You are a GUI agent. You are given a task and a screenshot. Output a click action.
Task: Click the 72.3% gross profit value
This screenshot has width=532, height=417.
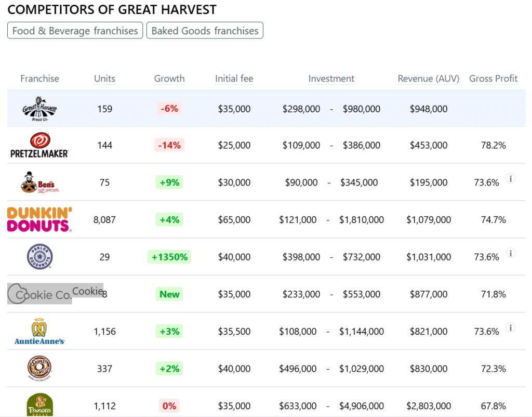494,369
